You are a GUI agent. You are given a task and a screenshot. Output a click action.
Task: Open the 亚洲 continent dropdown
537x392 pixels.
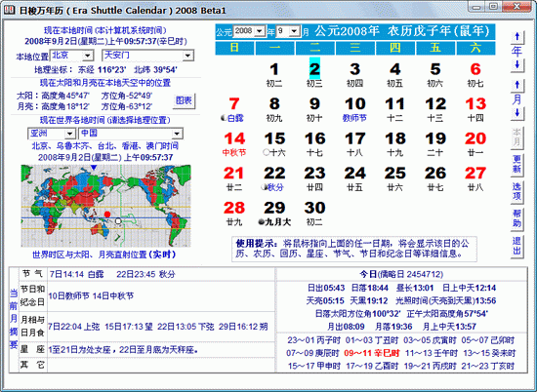tap(70, 134)
